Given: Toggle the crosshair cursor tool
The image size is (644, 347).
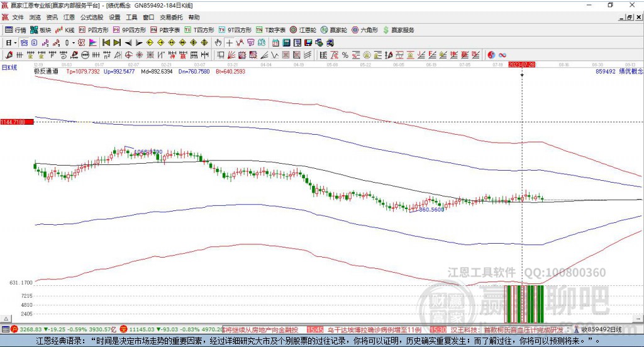Looking at the screenshot, I should pos(229,43).
